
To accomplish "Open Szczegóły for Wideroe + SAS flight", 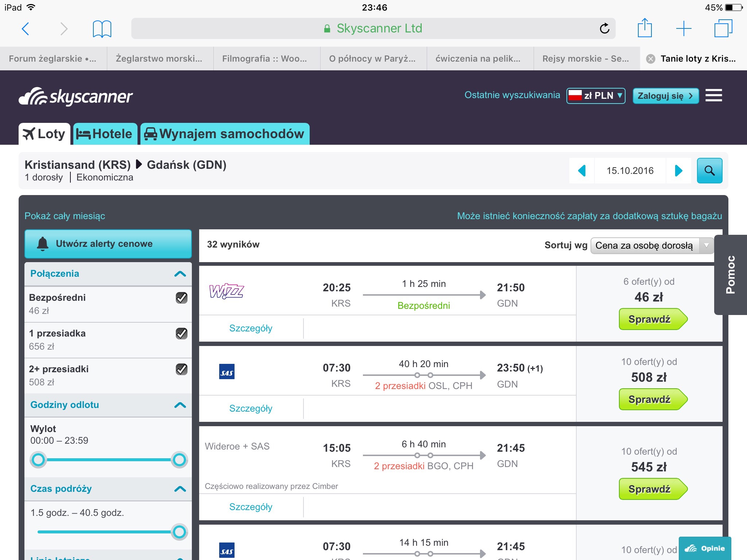I will 251,507.
